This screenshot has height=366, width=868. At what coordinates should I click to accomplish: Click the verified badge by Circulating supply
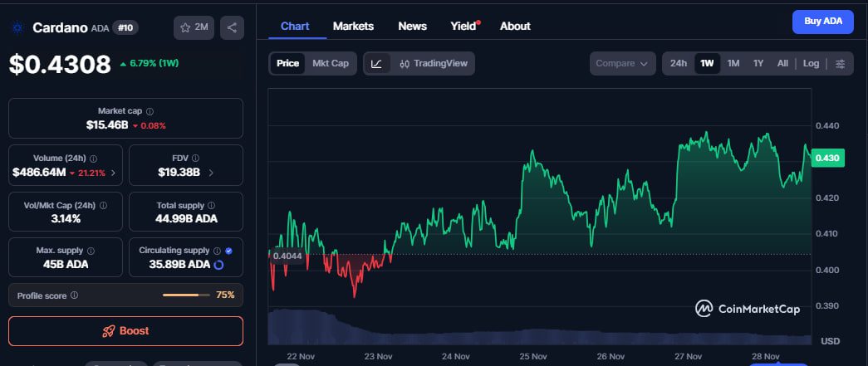click(228, 251)
